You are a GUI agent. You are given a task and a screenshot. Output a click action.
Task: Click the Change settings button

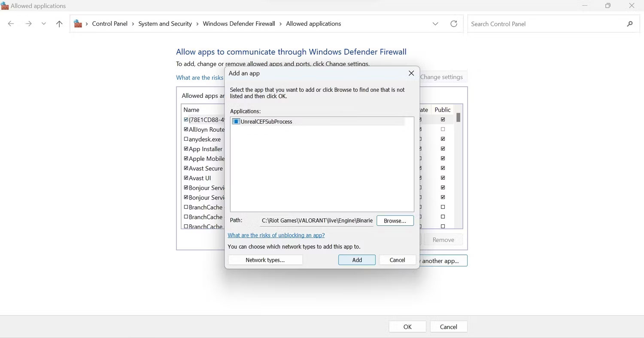(x=441, y=77)
